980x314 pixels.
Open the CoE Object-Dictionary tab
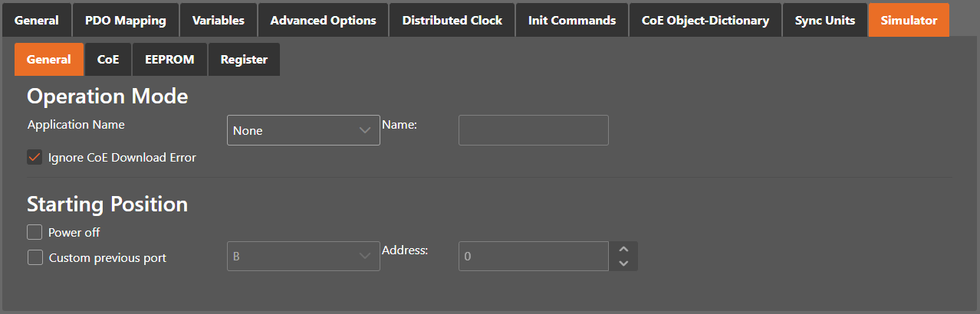tap(705, 20)
